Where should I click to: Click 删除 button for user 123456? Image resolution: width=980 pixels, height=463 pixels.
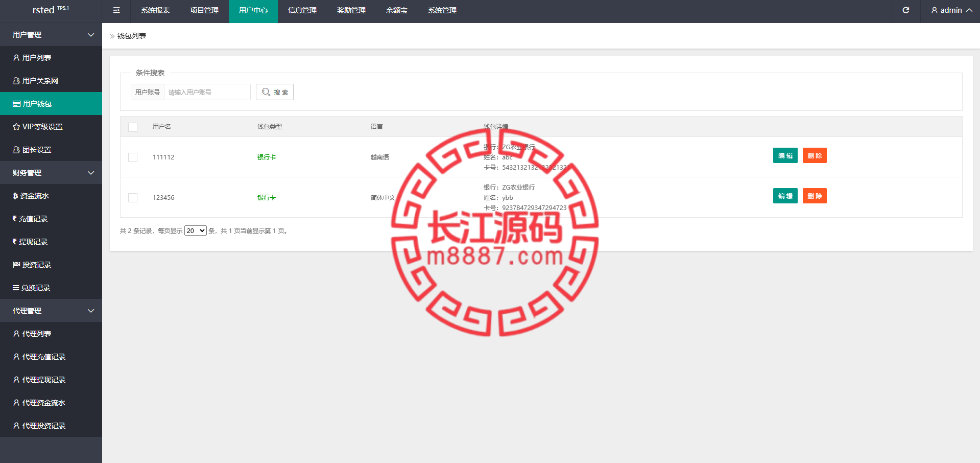point(815,196)
